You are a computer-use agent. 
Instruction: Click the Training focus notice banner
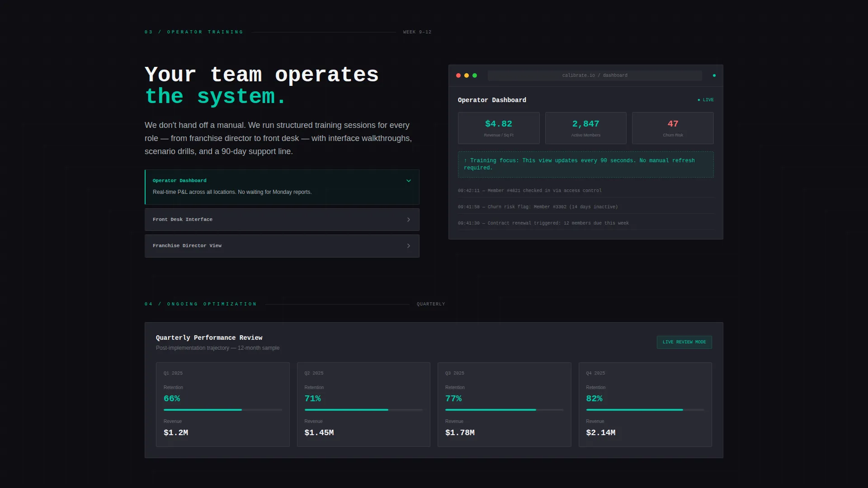[586, 164]
